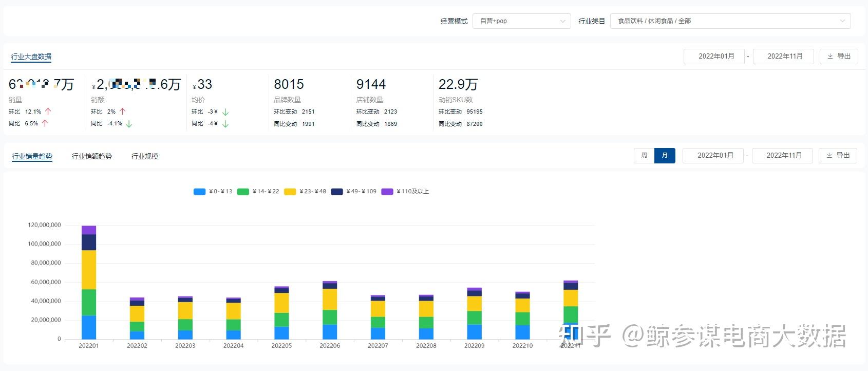Click the 店铺数量 同比变动 value 1869

point(390,124)
